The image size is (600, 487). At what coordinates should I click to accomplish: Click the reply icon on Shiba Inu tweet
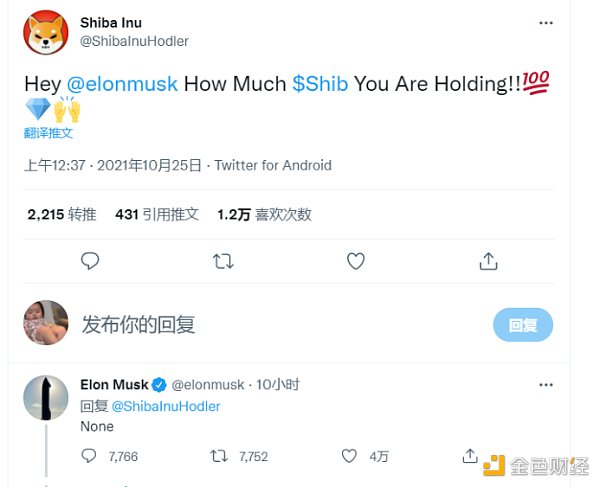tap(90, 261)
